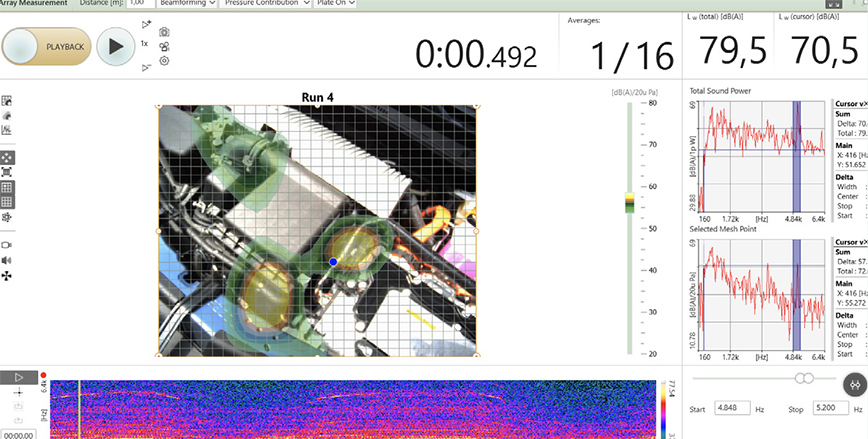Toggle the upper grid overlay button
The image size is (868, 439).
[7, 187]
